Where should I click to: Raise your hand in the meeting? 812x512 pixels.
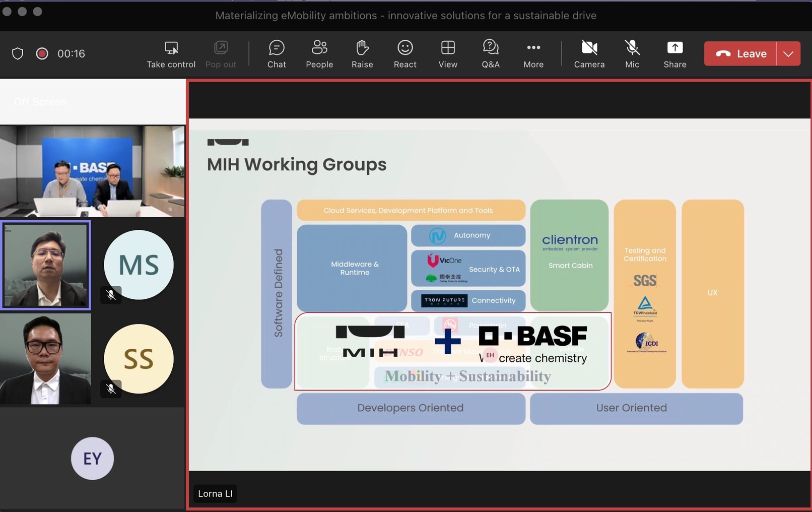pyautogui.click(x=362, y=53)
